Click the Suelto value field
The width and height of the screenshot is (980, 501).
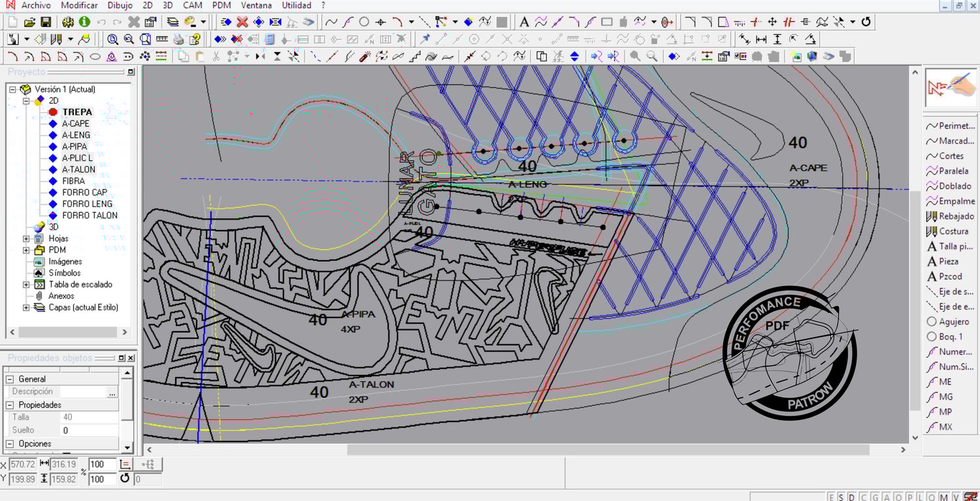pyautogui.click(x=90, y=430)
